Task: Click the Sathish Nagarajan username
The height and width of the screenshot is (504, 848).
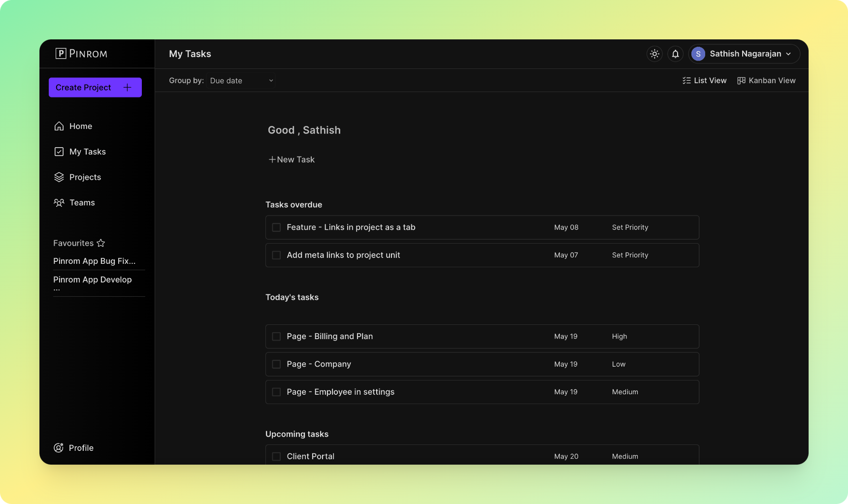Action: [x=746, y=54]
